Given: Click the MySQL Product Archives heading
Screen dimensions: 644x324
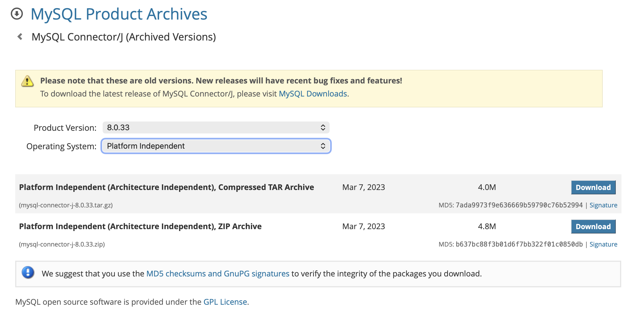Looking at the screenshot, I should tap(119, 14).
